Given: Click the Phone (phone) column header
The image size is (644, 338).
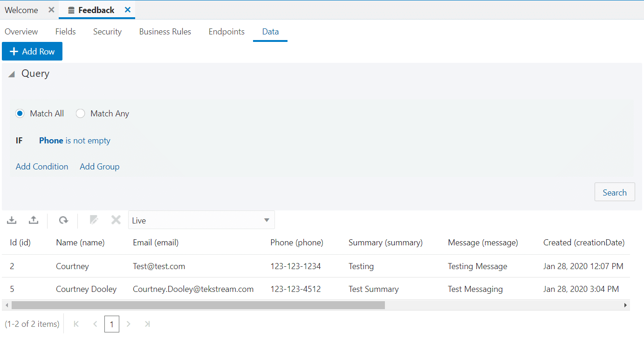Looking at the screenshot, I should (x=297, y=243).
